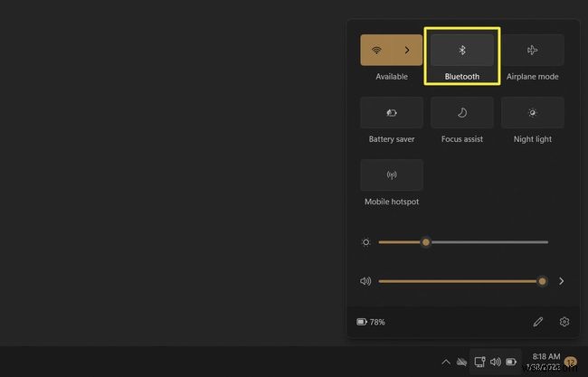Click the volume slider handle

point(542,281)
